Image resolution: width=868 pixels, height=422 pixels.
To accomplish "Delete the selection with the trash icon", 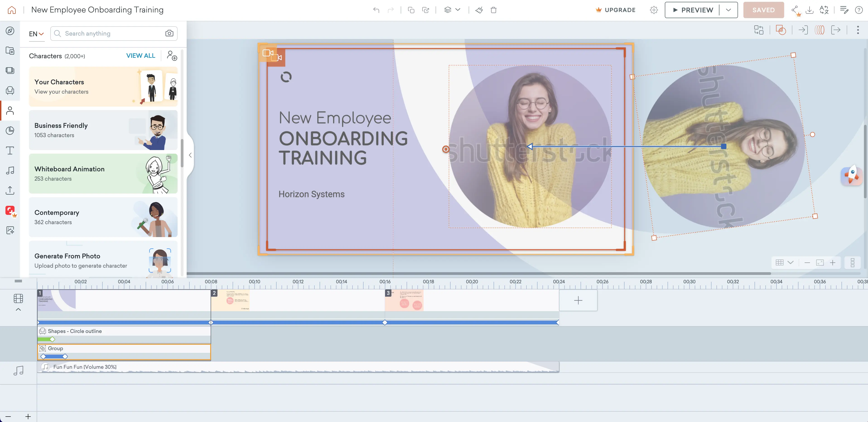I will 493,10.
